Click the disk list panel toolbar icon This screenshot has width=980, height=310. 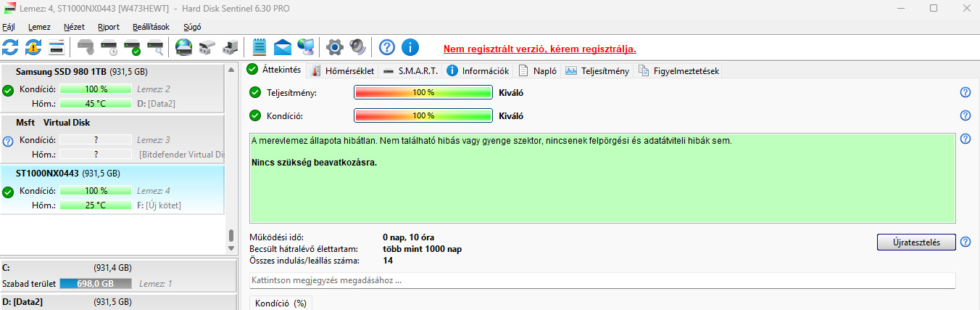click(x=57, y=48)
